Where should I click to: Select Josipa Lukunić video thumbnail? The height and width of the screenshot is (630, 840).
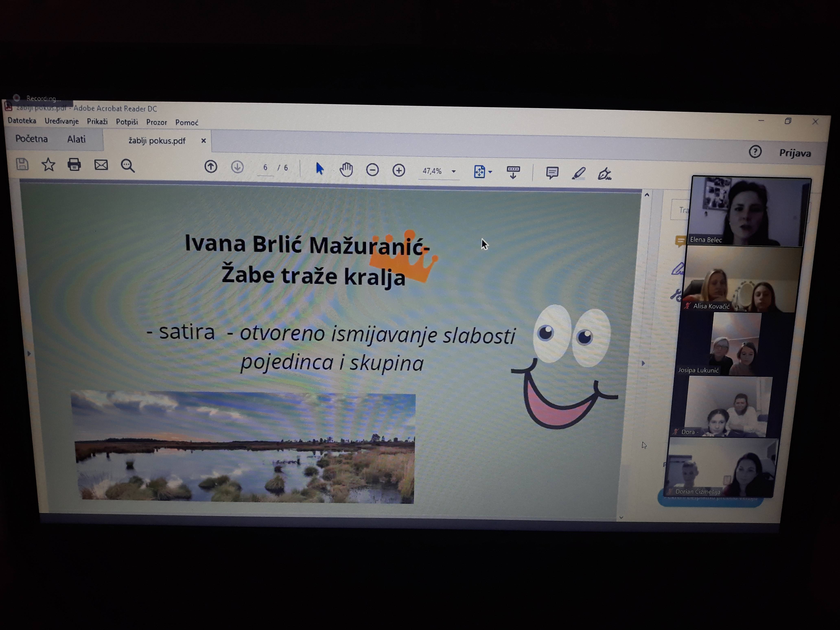pos(736,345)
